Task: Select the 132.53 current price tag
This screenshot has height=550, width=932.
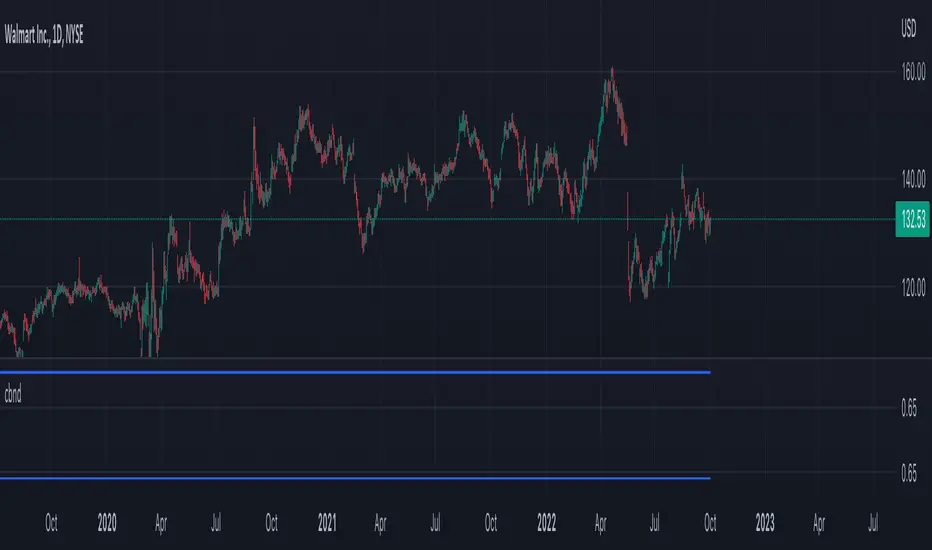Action: point(912,219)
